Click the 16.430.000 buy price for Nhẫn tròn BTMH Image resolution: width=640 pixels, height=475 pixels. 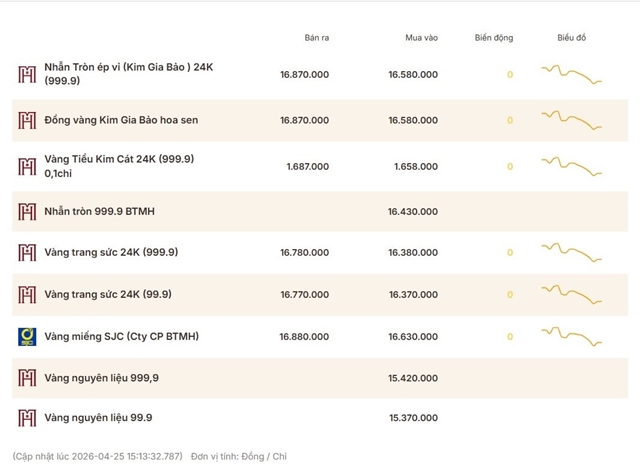(412, 212)
